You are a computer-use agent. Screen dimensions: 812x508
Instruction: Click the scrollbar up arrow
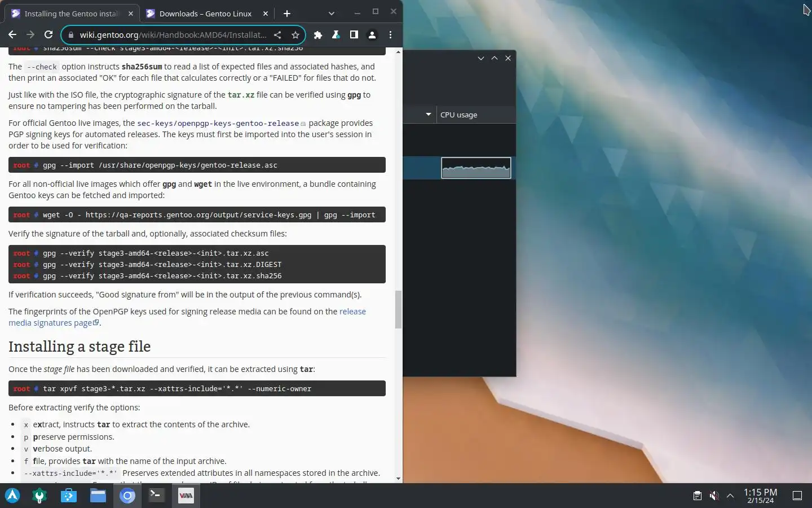coord(399,52)
